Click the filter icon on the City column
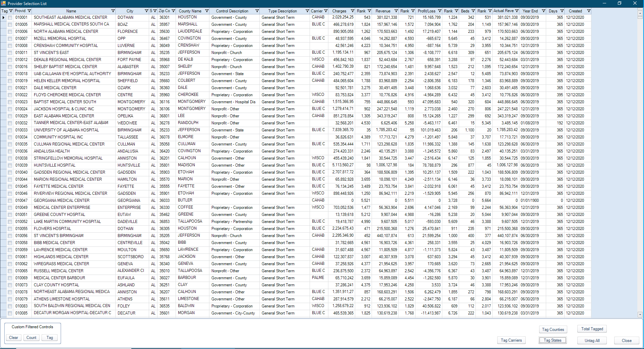The height and width of the screenshot is (349, 644). pos(146,11)
